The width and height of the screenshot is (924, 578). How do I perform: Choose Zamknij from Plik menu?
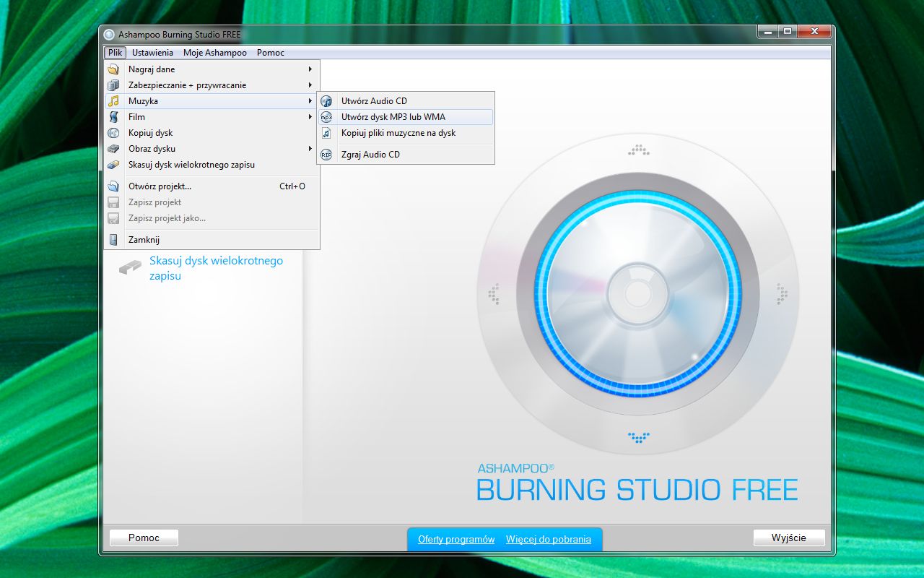(212, 240)
